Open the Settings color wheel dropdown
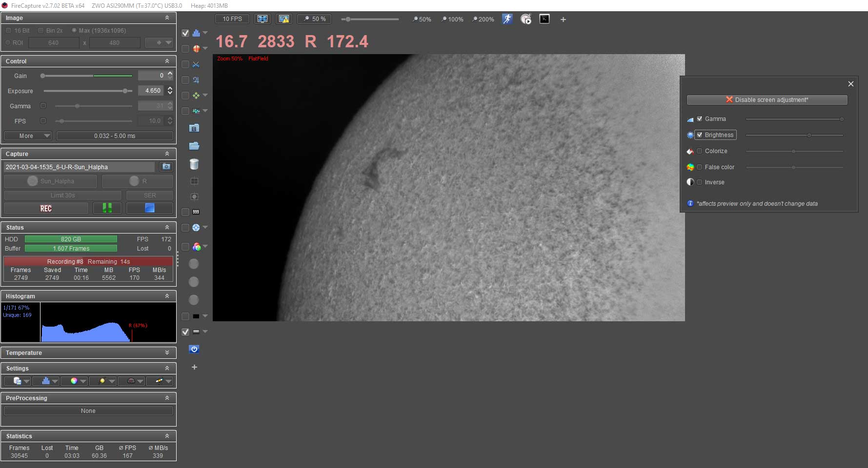868x468 pixels. click(x=74, y=381)
